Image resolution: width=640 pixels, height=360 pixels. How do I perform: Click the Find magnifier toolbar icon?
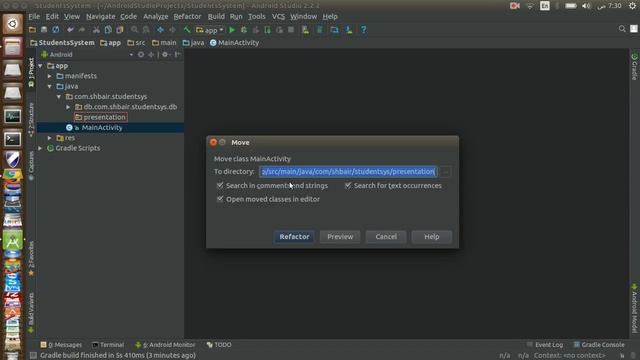[x=134, y=30]
